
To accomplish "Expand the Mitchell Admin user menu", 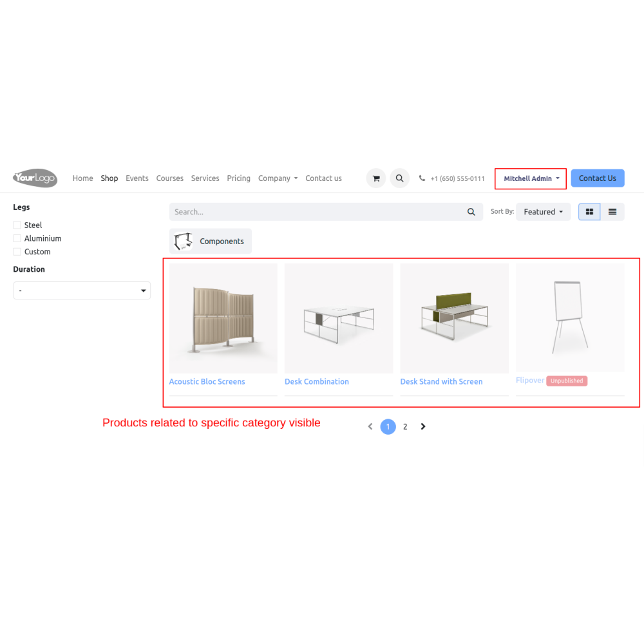I will [x=531, y=178].
